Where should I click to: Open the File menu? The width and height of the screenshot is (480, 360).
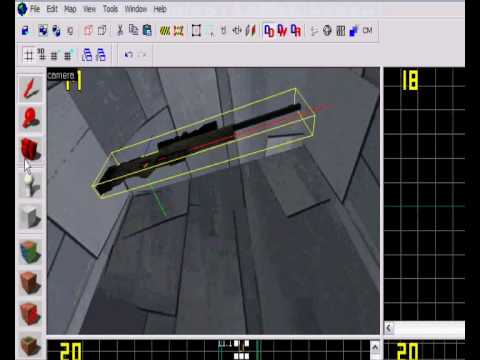tap(35, 9)
